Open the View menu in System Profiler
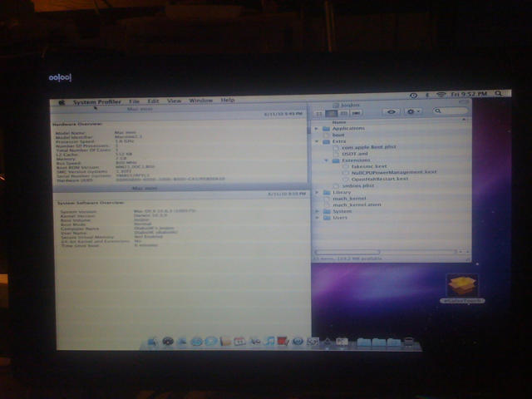 pyautogui.click(x=174, y=101)
